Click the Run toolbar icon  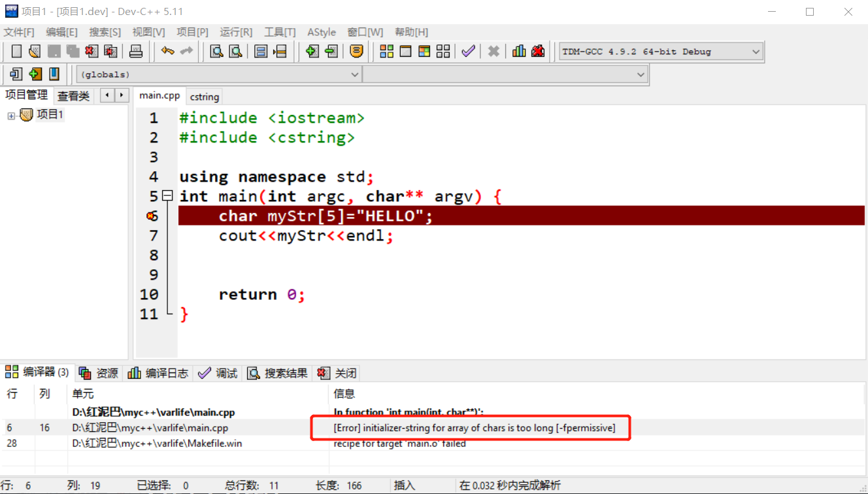click(405, 51)
